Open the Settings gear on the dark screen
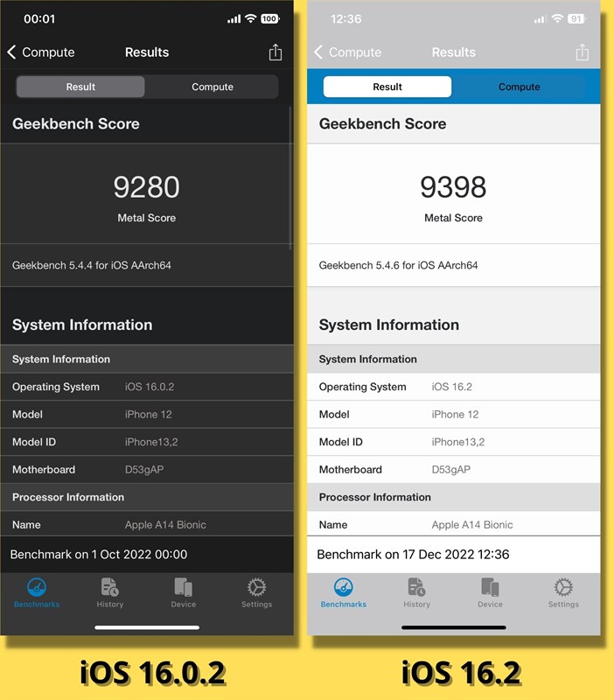 point(256,587)
